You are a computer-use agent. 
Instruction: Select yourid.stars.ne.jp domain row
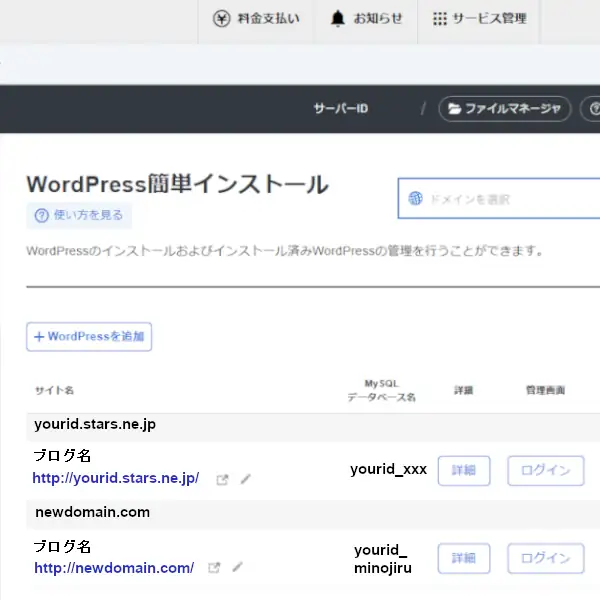[313, 426]
